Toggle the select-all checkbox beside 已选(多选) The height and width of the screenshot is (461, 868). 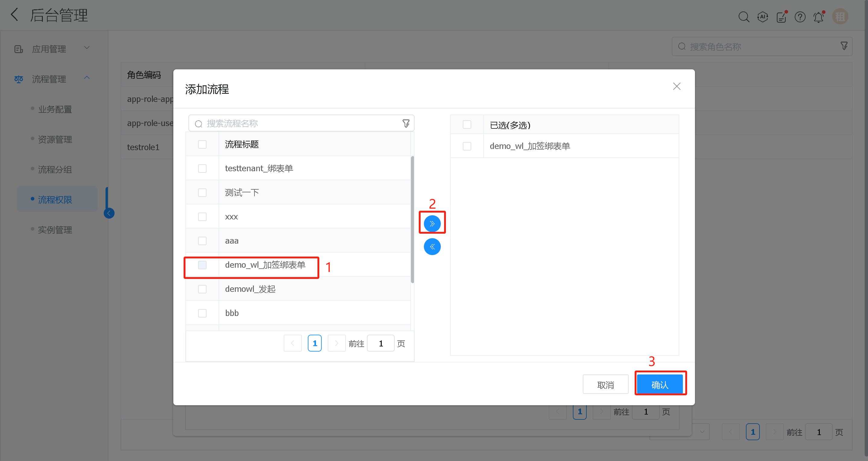(467, 125)
